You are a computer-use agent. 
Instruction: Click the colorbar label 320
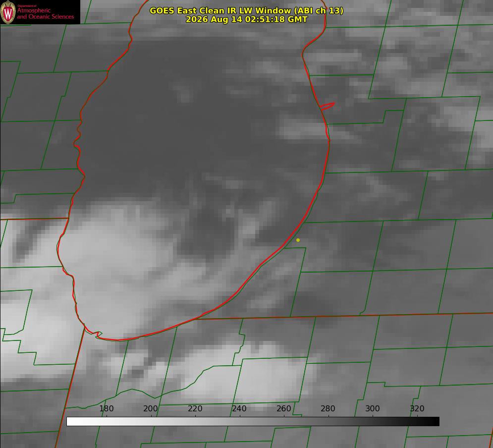coord(417,408)
